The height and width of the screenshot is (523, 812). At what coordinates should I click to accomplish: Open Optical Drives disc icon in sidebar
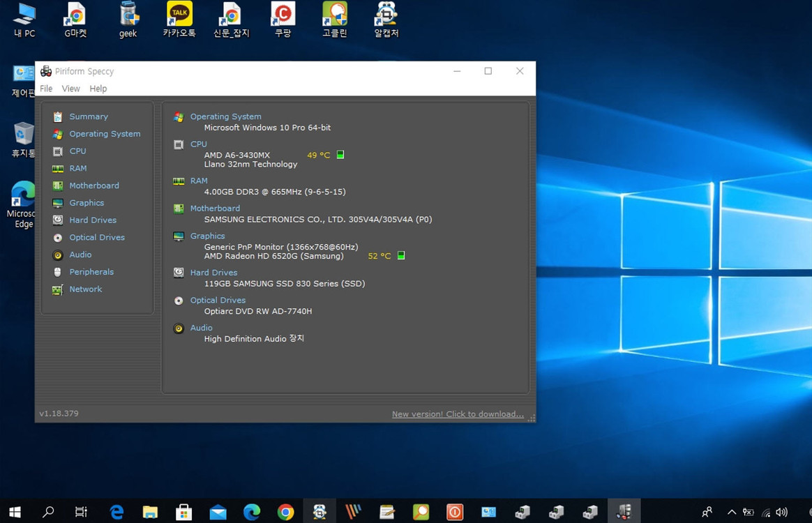tap(57, 238)
